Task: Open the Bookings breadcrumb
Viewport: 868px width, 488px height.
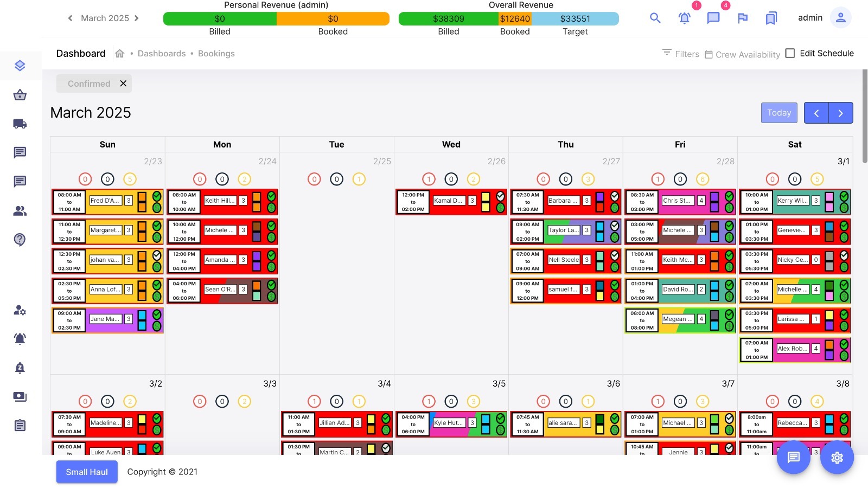Action: pyautogui.click(x=216, y=54)
